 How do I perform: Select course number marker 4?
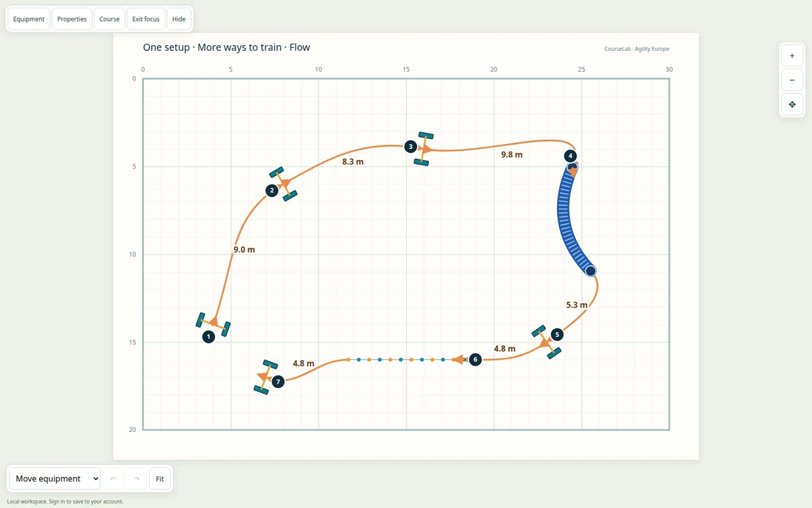(570, 156)
